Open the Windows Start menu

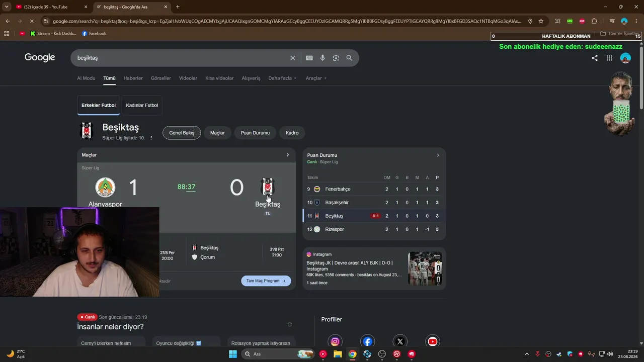coord(233,354)
